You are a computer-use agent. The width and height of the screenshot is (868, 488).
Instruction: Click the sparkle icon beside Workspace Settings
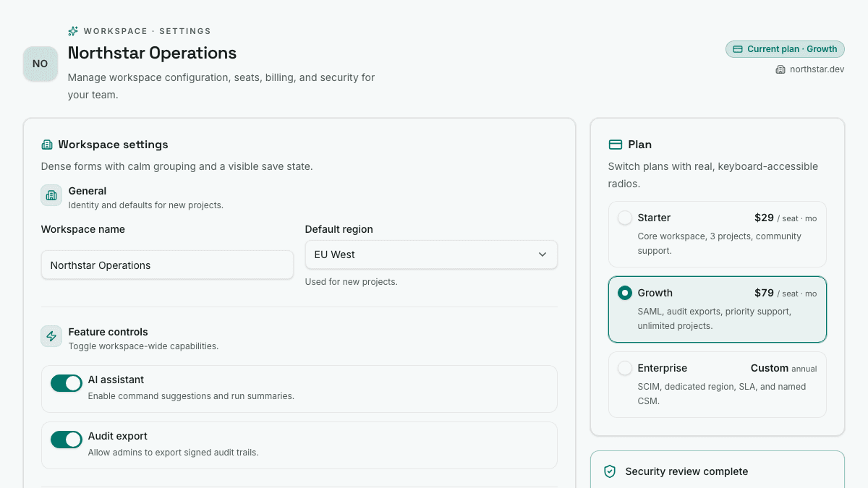[73, 31]
